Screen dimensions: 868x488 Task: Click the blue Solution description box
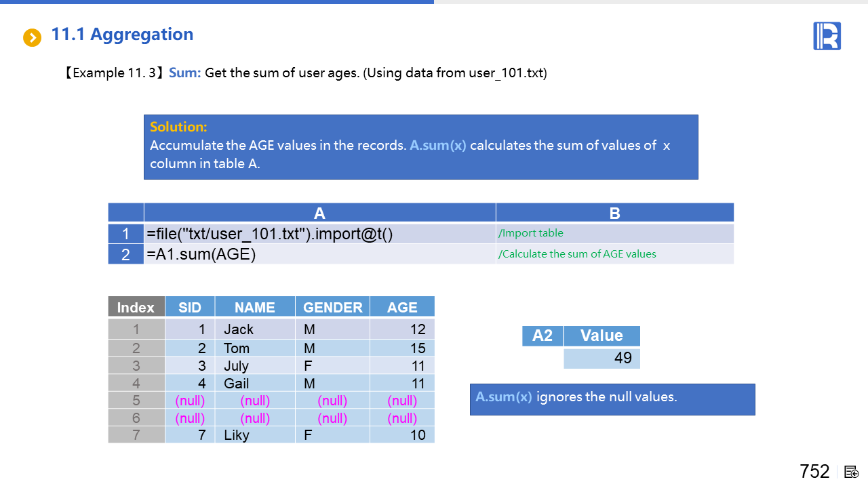420,147
